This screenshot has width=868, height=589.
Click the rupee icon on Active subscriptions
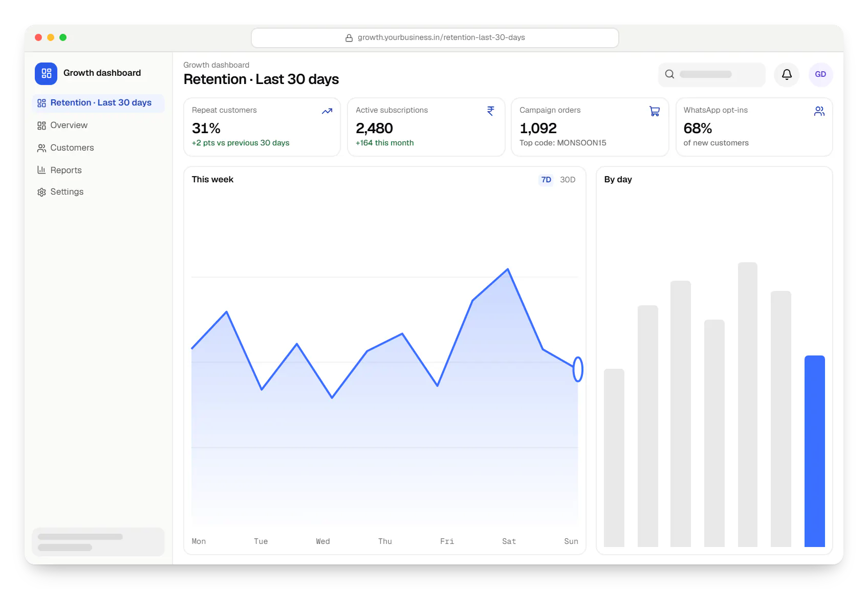(491, 111)
